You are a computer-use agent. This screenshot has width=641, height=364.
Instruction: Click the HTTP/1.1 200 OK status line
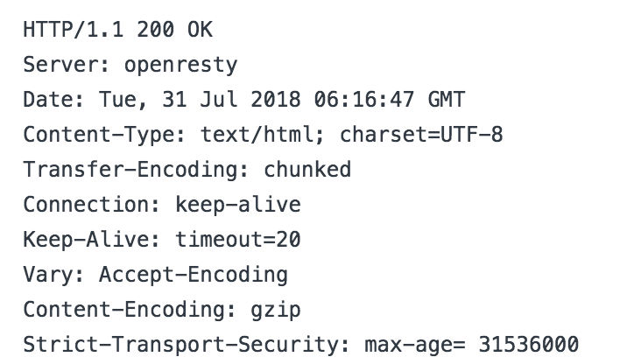(117, 30)
